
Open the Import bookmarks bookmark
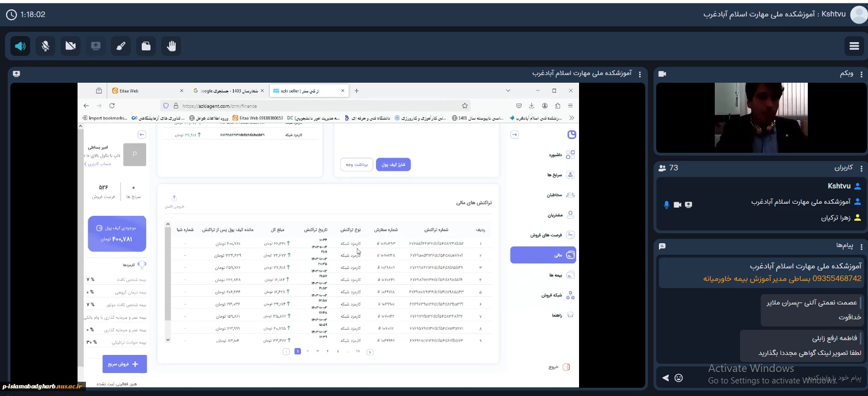104,118
